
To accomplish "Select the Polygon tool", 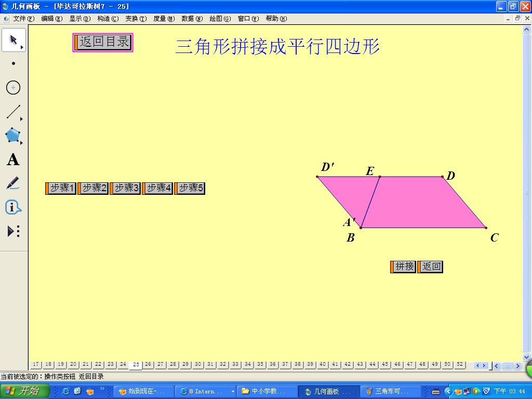I will [x=13, y=136].
